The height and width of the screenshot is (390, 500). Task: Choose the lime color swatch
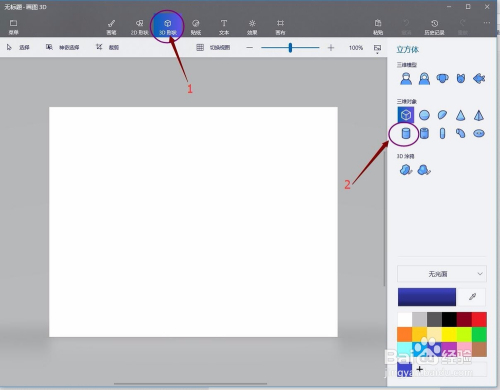(464, 334)
